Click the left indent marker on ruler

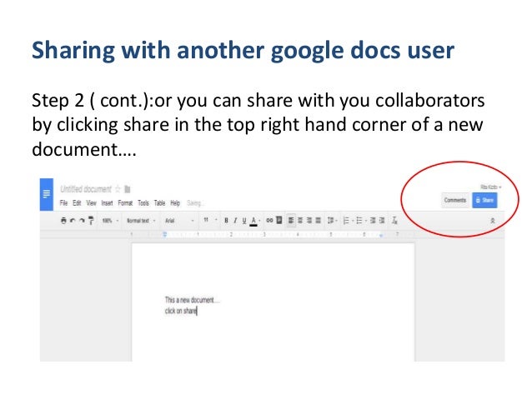point(165,234)
